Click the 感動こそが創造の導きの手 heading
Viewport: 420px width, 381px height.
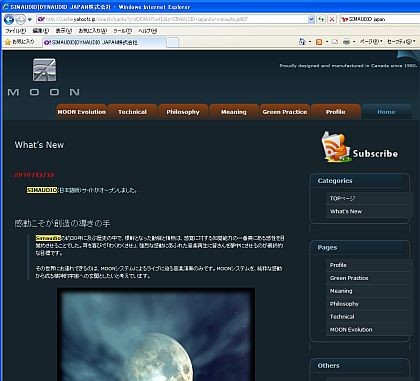(x=62, y=223)
